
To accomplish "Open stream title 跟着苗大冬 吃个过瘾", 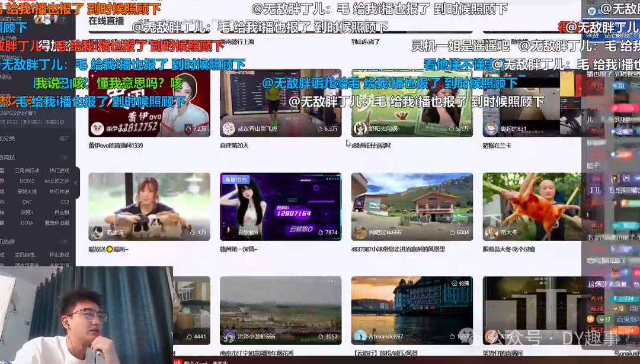I will (508, 249).
